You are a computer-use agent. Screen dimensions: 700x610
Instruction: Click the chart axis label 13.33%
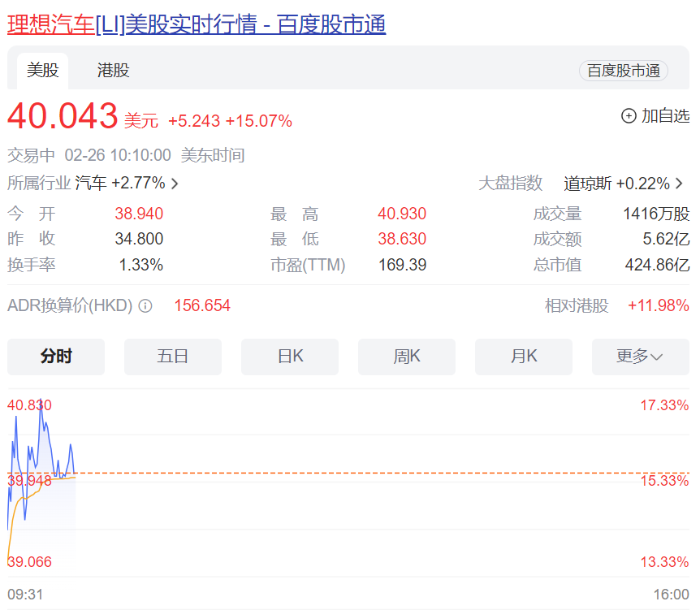coord(665,562)
